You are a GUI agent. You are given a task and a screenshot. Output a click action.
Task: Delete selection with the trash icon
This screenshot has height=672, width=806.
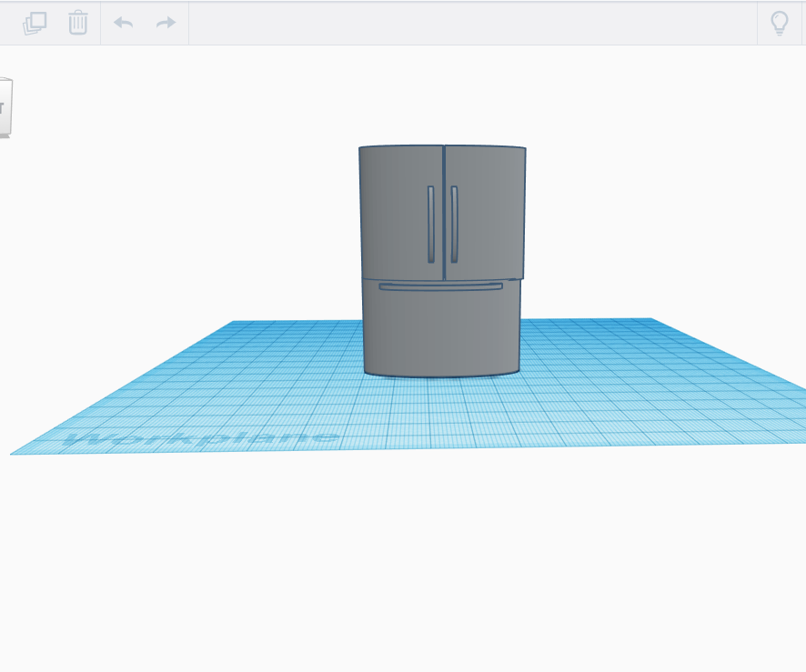click(78, 23)
